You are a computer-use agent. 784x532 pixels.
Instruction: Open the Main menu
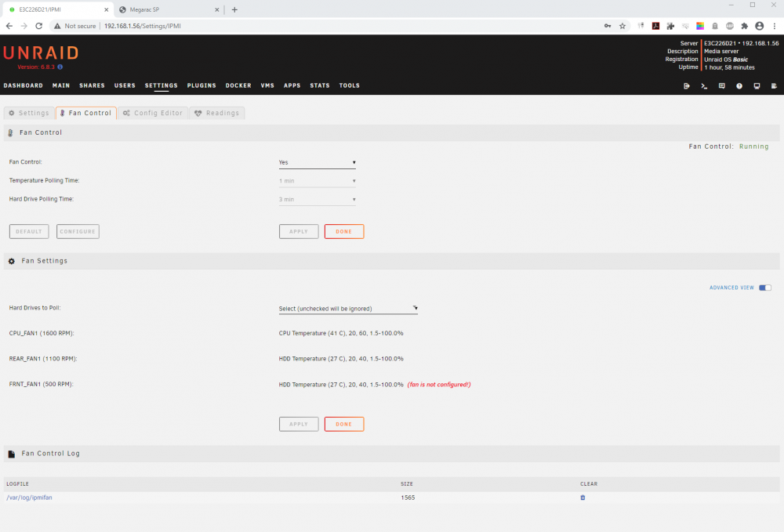point(61,85)
